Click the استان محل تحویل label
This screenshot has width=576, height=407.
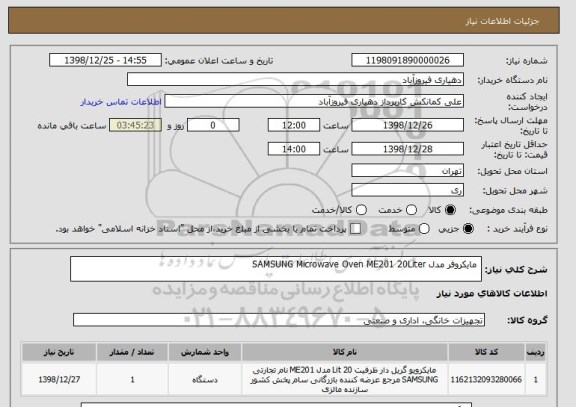click(512, 171)
